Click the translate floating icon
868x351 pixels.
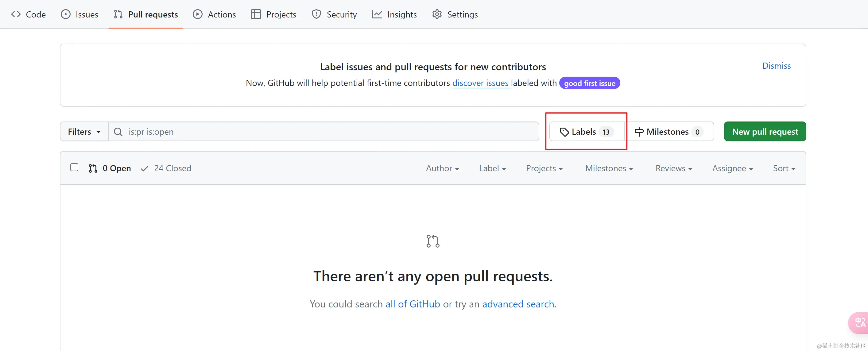pos(860,323)
